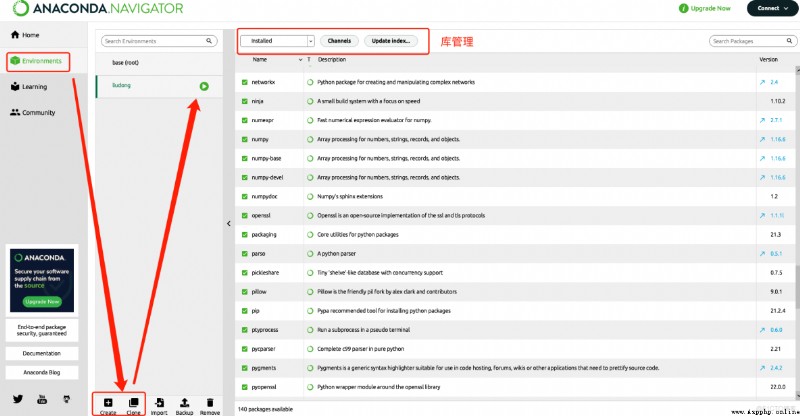The height and width of the screenshot is (416, 800).
Task: Open the Learning tab
Action: pyautogui.click(x=29, y=87)
